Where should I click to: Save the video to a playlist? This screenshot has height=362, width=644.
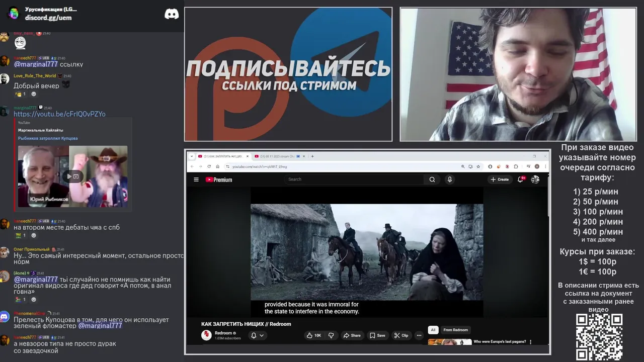click(377, 335)
